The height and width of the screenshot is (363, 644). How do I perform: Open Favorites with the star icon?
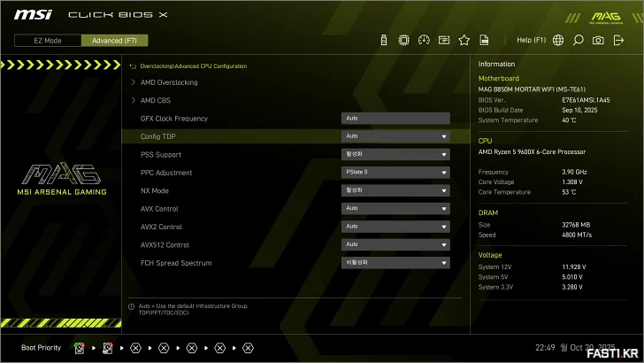tap(464, 40)
